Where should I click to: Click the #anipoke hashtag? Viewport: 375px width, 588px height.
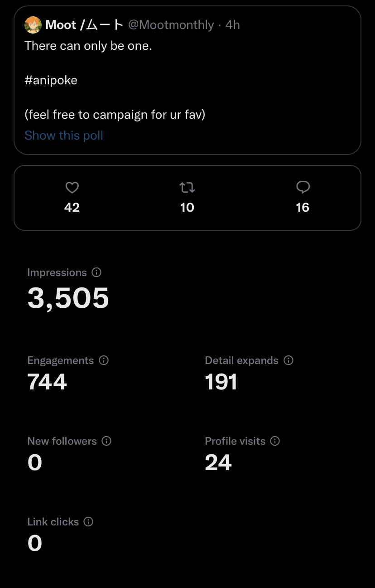tap(51, 80)
